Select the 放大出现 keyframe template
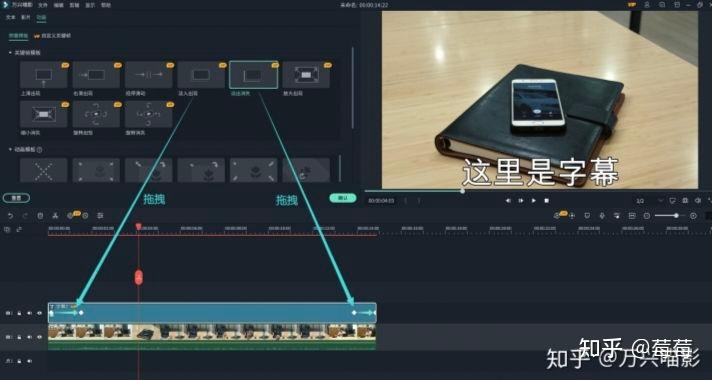This screenshot has height=380, width=712. [306, 75]
